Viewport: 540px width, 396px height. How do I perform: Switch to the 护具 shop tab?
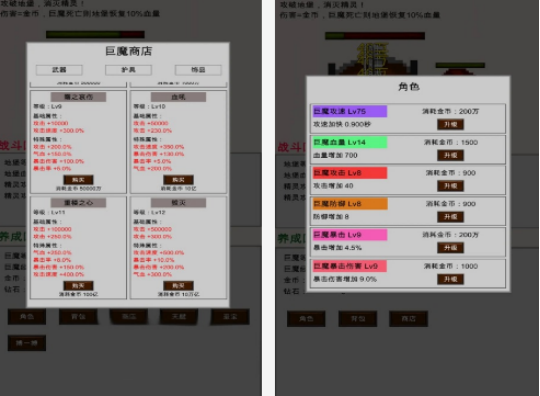[128, 70]
